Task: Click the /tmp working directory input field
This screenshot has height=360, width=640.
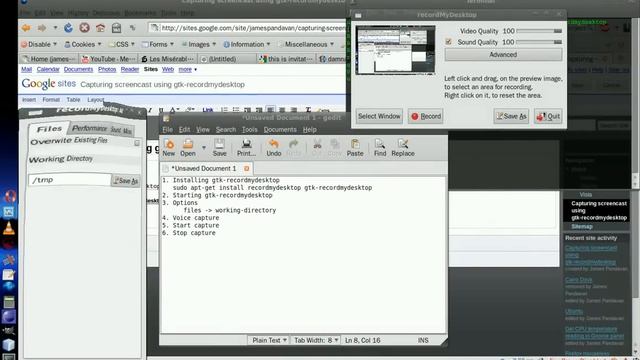Action: [70, 180]
